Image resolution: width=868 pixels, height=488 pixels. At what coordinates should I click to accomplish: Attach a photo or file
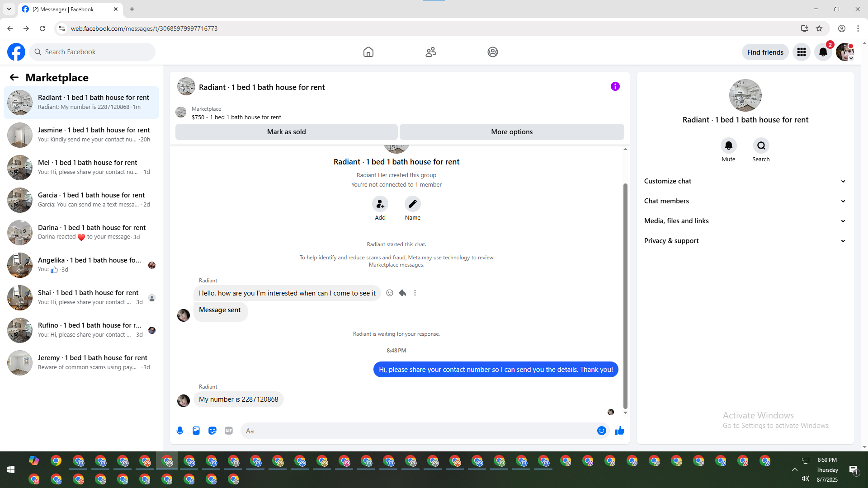tap(196, 431)
